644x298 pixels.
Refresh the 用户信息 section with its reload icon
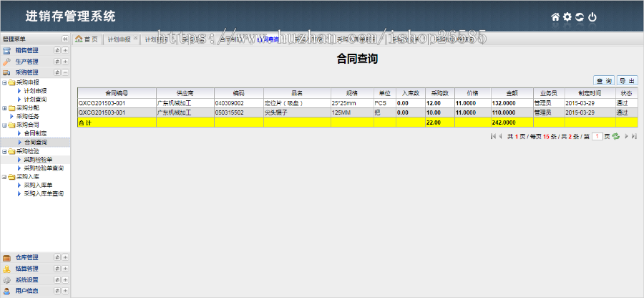tap(57, 291)
